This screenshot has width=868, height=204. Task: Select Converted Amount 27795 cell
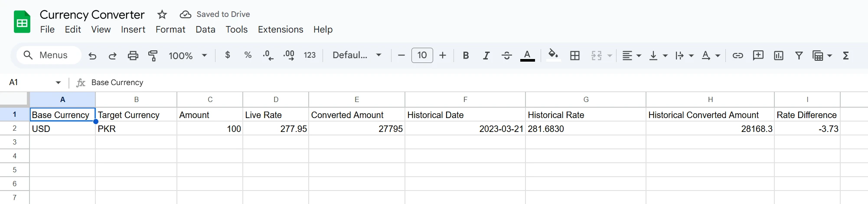[x=357, y=128]
